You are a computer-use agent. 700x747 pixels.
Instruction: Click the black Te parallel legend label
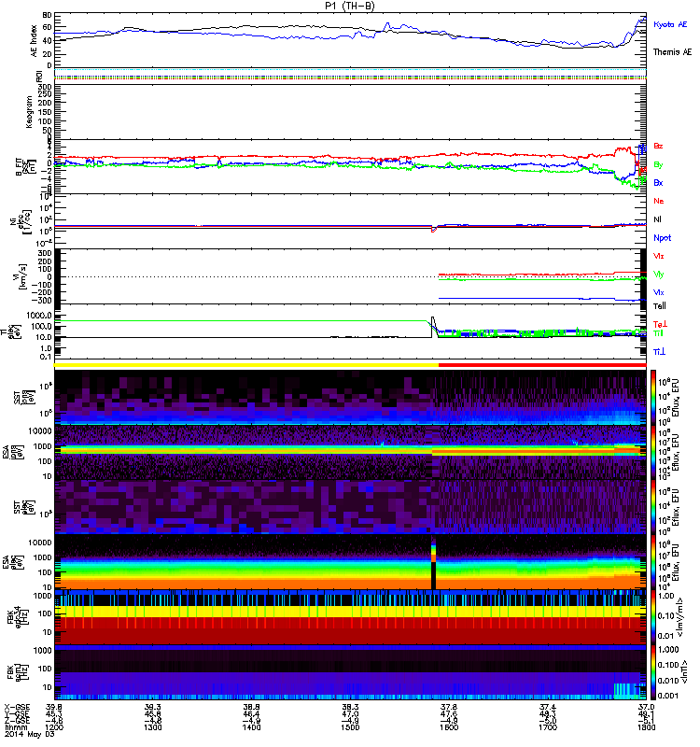[x=659, y=306]
